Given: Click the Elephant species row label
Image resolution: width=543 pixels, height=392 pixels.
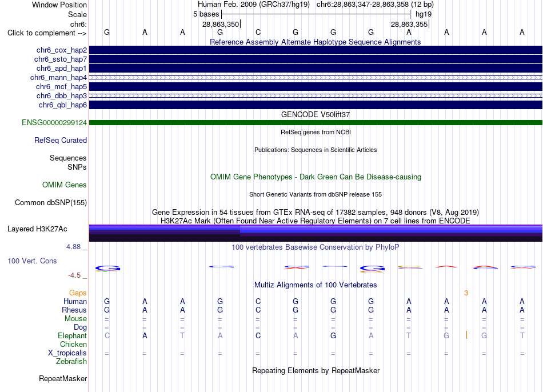Looking at the screenshot, I should [x=73, y=335].
